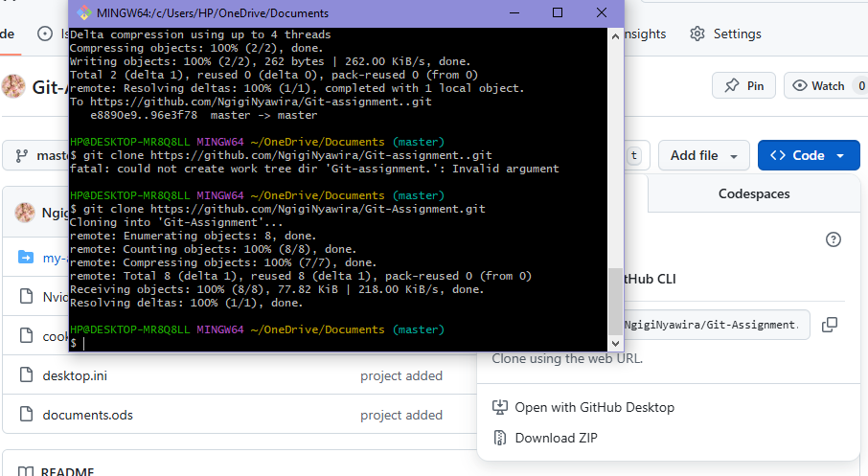Open the Settings tab of the repository
This screenshot has width=868, height=476.
coord(726,34)
